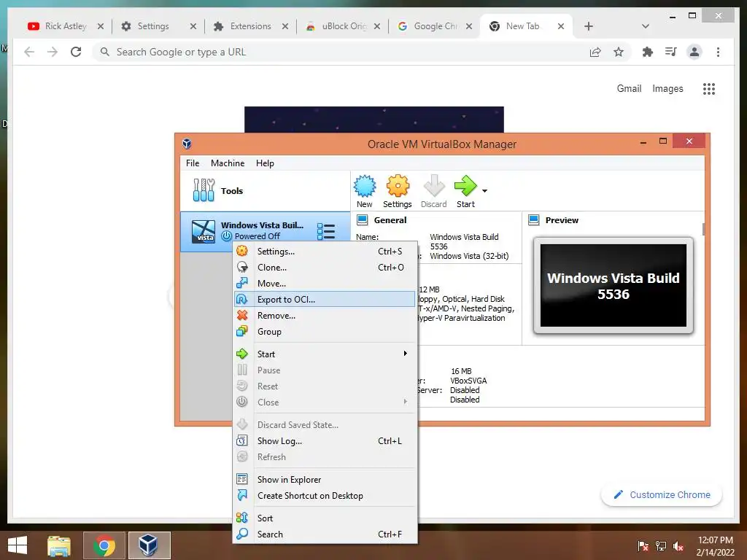
Task: Click Create Shortcut on Desktop entry
Action: pos(325,496)
